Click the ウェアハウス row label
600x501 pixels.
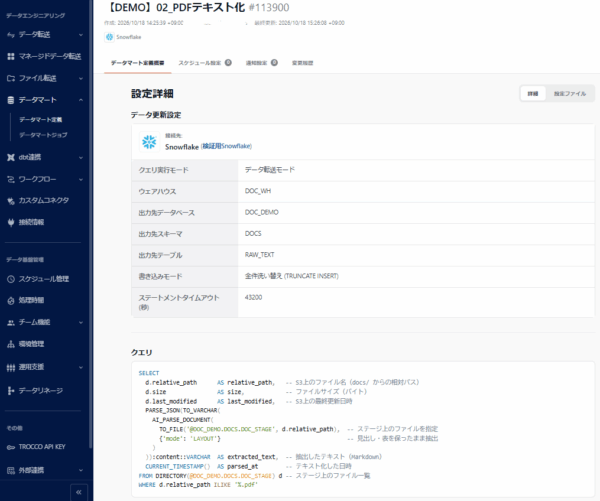point(157,191)
